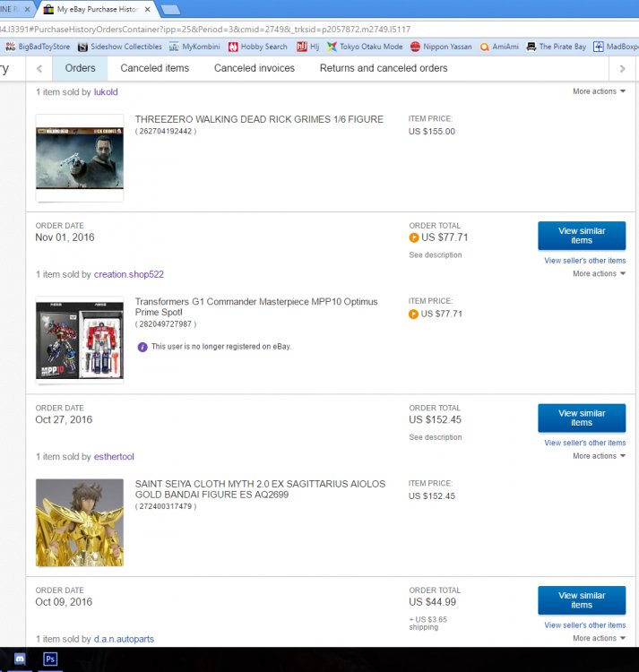Open AmiAmi bookmark

tap(499, 47)
